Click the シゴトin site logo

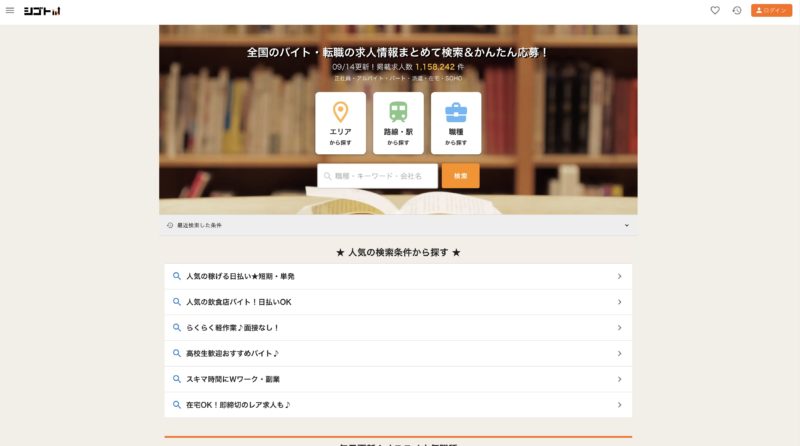click(42, 10)
